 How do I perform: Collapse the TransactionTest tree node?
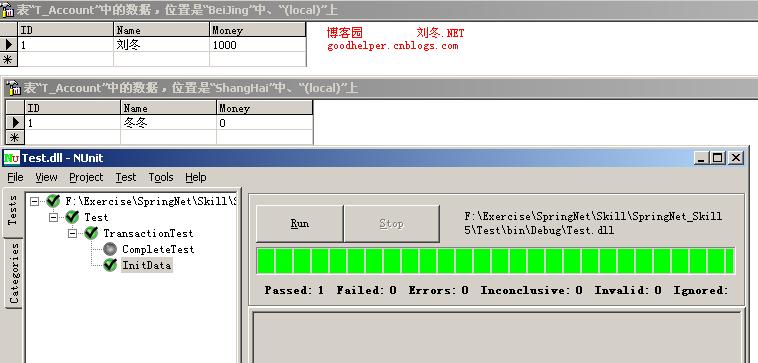click(x=72, y=233)
